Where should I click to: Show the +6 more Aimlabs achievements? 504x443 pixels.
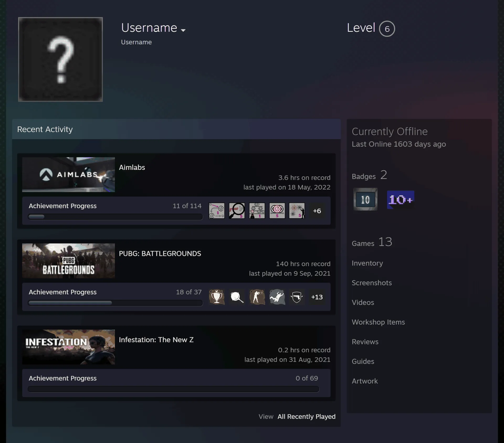point(317,211)
